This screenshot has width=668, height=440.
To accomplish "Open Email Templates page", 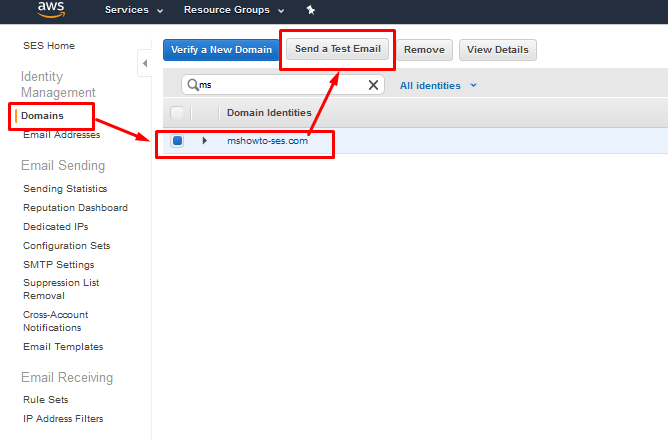I will click(x=63, y=347).
